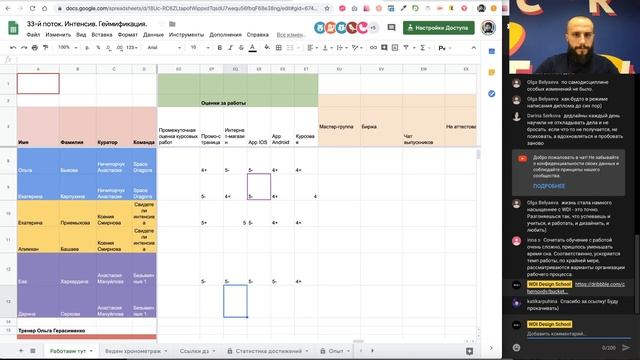640x360 pixels.
Task: Open the Формат menu
Action: [x=128, y=35]
